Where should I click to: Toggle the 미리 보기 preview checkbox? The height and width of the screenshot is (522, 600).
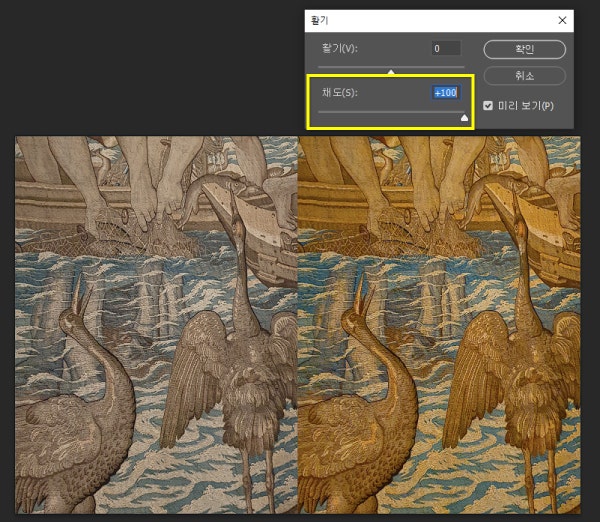tap(488, 105)
